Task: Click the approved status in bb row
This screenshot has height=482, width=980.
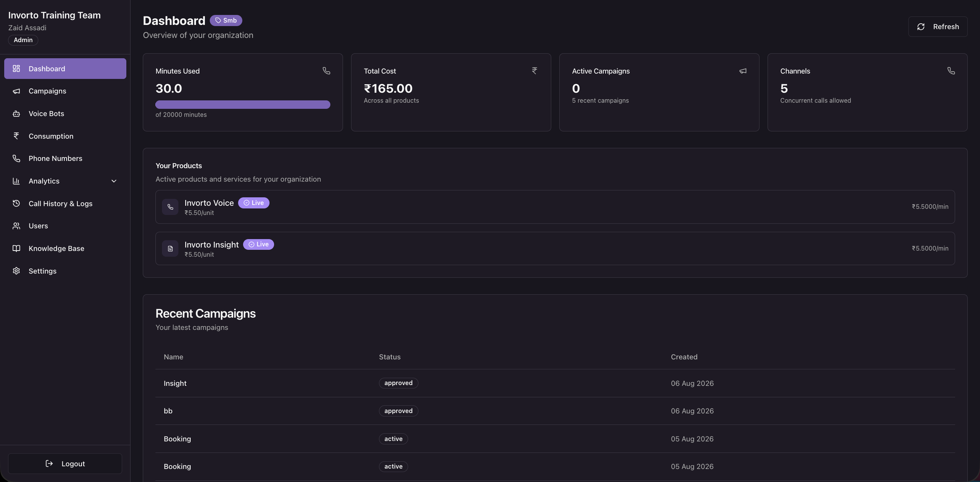Action: pos(399,411)
